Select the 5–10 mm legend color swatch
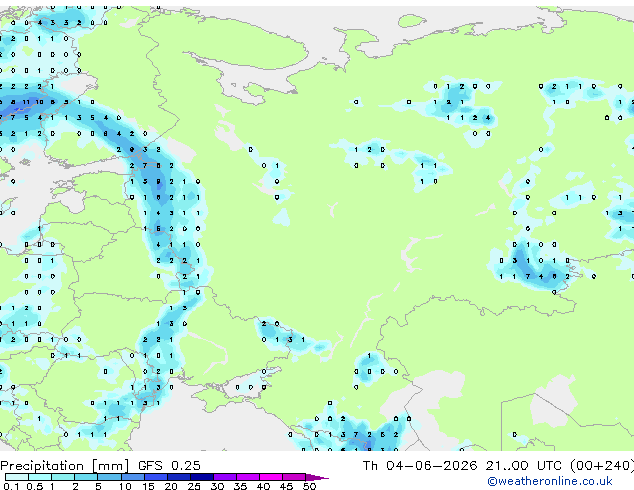This screenshot has height=490, width=634. click(x=109, y=477)
